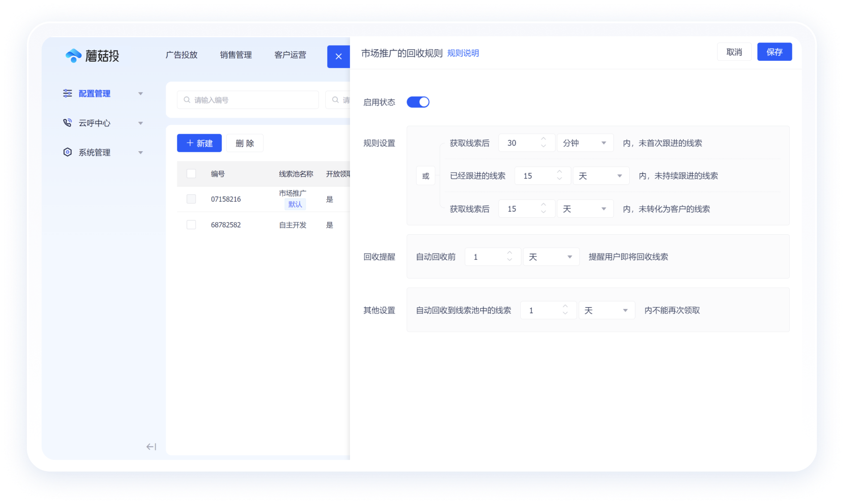Collapse the sidebar with the arrow icon

point(151,446)
